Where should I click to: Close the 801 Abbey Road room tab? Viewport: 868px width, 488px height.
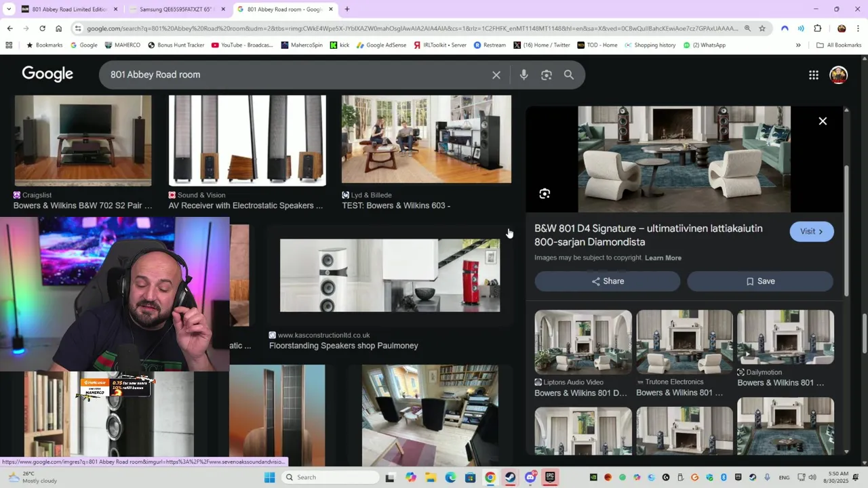point(331,9)
